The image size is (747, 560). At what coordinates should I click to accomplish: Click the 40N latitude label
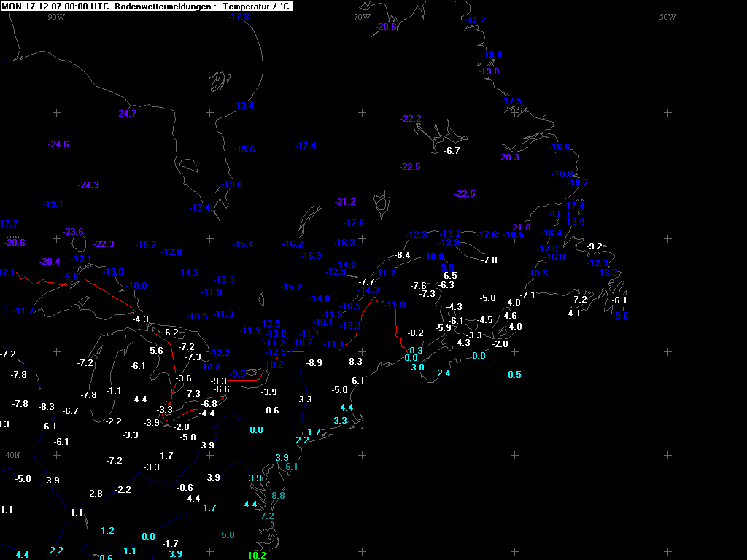coord(12,455)
